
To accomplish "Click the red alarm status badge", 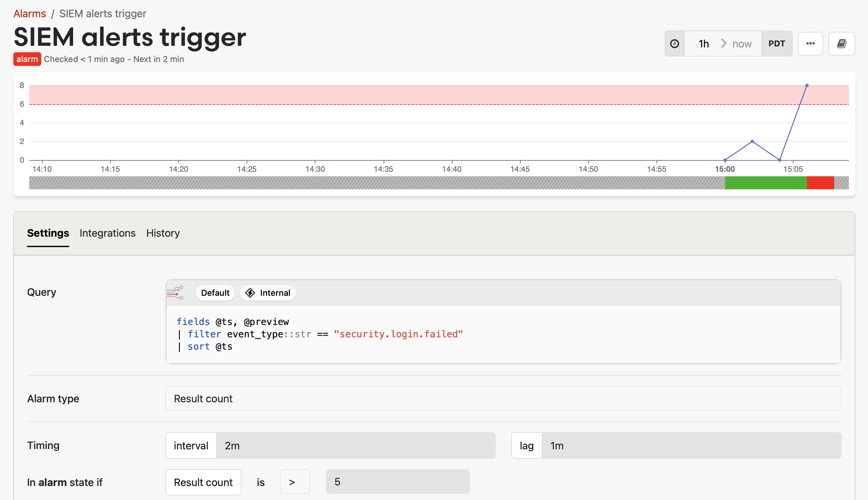I will coord(27,59).
